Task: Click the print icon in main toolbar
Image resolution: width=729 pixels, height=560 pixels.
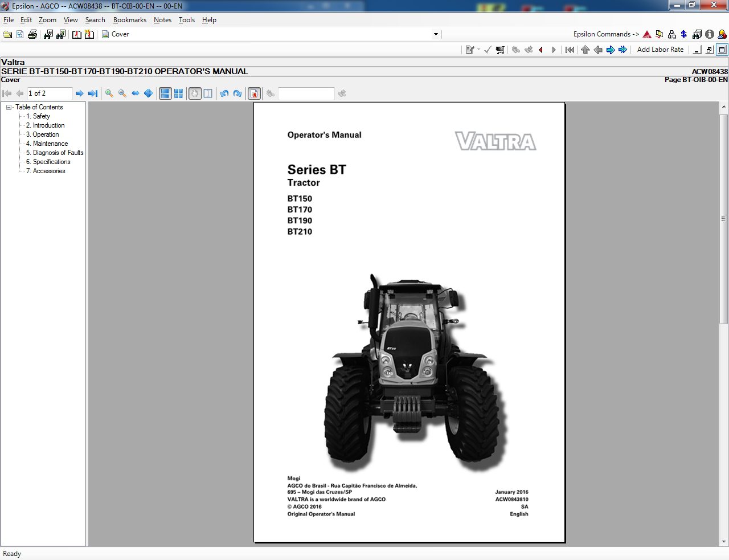Action: [32, 34]
